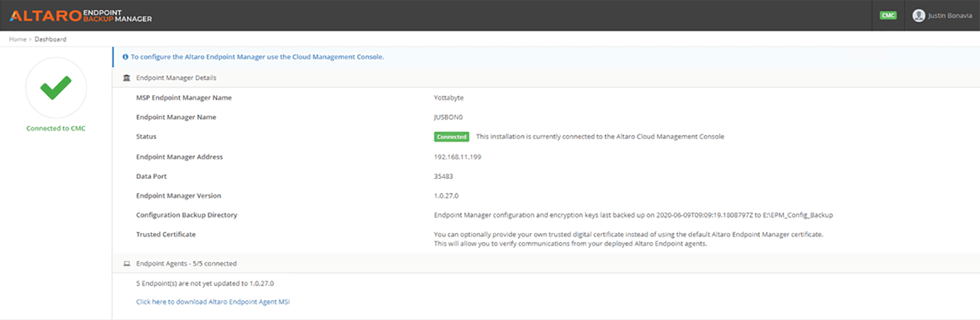Click the Connected to CMC label
The width and height of the screenshot is (980, 320).
tap(56, 129)
